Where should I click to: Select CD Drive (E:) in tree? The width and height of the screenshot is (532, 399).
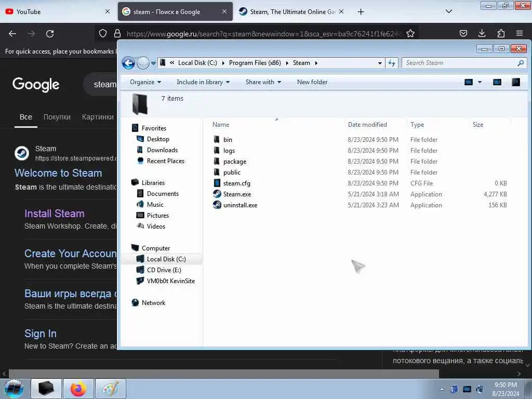tap(164, 270)
